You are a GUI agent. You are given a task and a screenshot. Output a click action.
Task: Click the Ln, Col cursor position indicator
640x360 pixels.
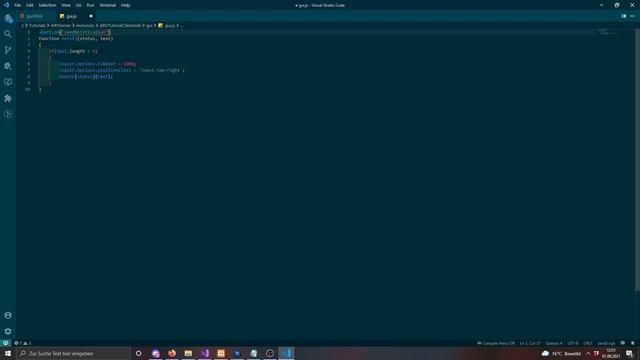(530, 343)
